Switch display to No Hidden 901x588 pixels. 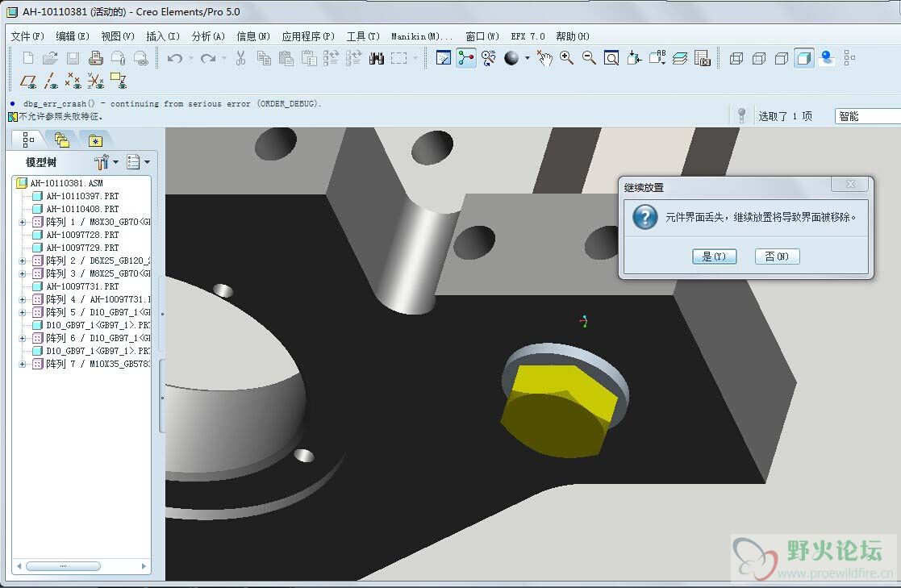click(781, 58)
